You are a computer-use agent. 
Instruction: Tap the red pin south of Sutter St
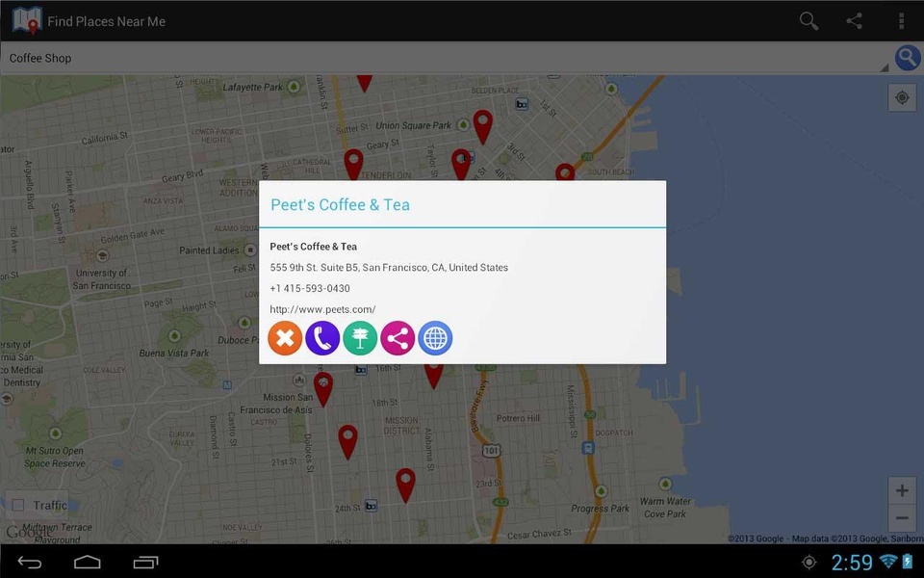(x=353, y=164)
